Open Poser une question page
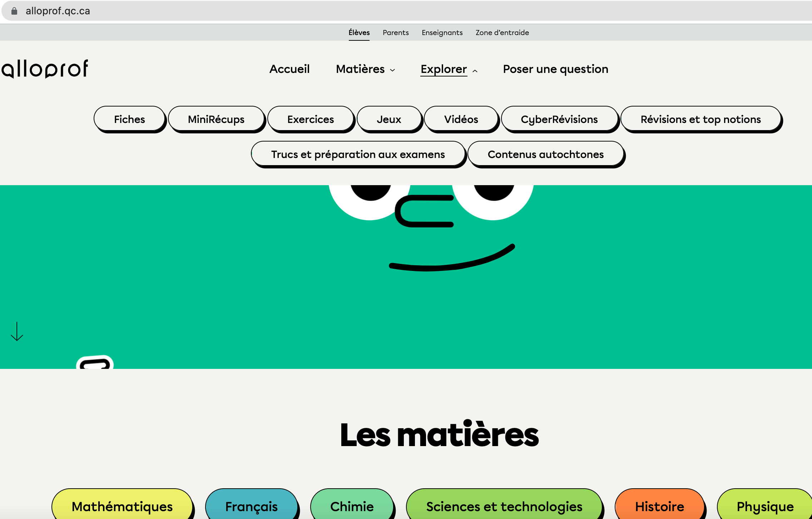 point(555,69)
